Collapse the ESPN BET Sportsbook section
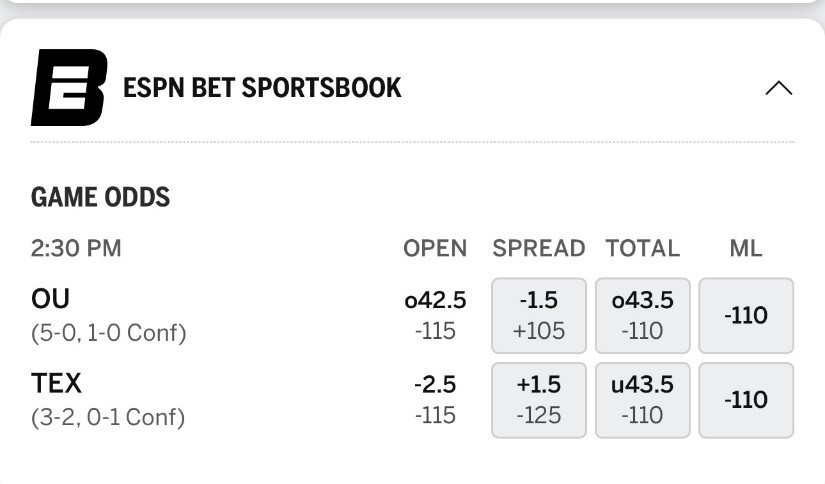This screenshot has width=825, height=484. point(778,88)
